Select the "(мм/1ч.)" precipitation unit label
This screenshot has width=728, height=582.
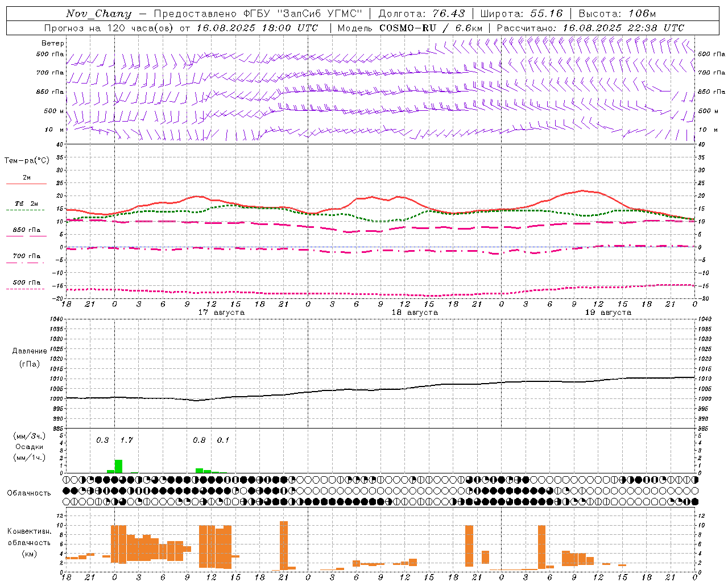[x=30, y=458]
